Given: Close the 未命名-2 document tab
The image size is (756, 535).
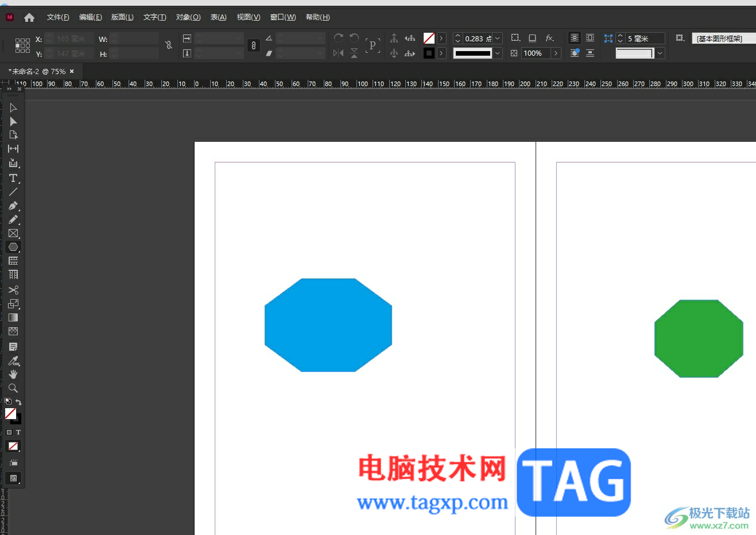Looking at the screenshot, I should (72, 71).
